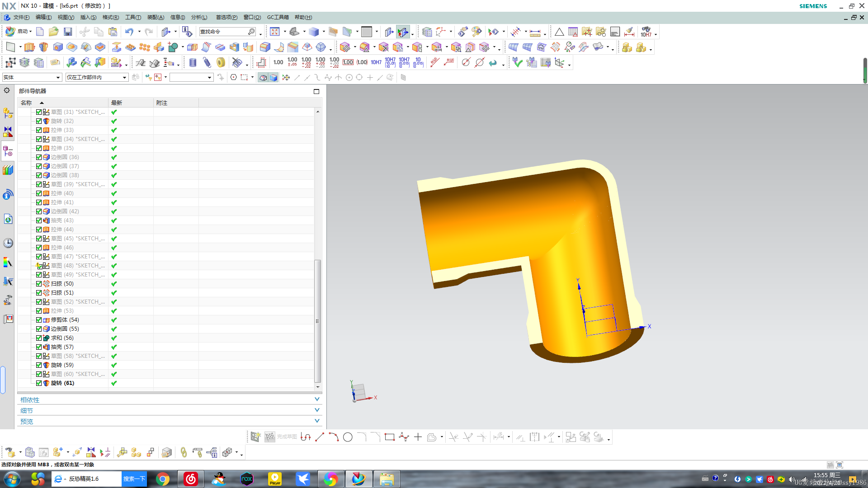Open the 文件(F) menu

21,17
